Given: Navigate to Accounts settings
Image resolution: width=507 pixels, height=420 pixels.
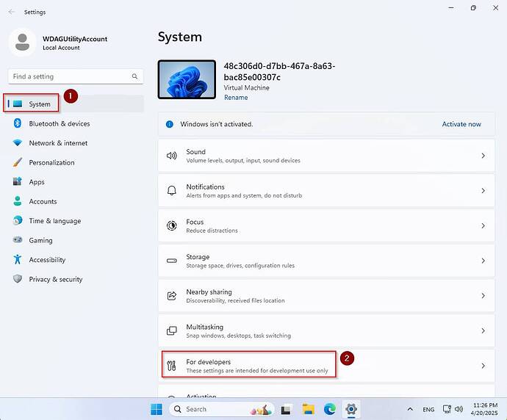Looking at the screenshot, I should pyautogui.click(x=74, y=201).
